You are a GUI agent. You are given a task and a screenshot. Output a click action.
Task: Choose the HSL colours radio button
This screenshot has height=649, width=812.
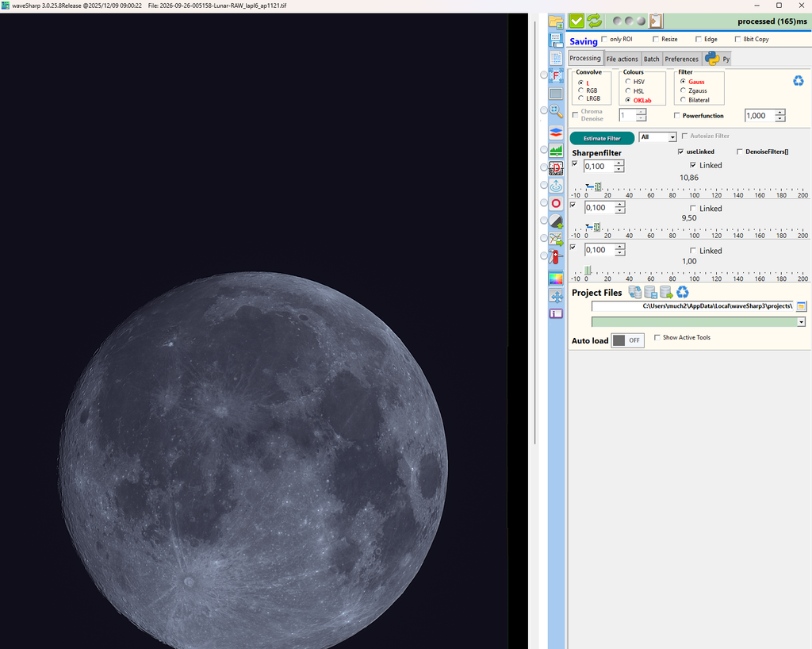(x=628, y=90)
